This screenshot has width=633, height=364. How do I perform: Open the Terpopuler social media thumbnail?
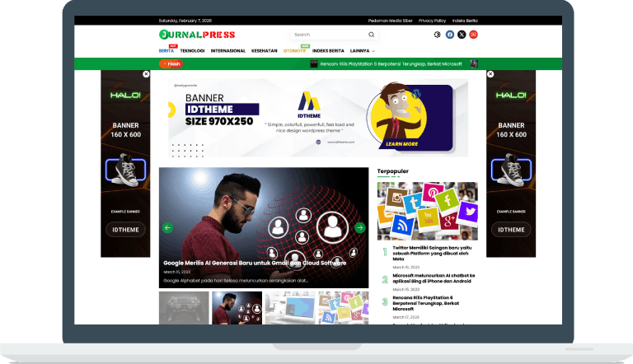pos(427,211)
